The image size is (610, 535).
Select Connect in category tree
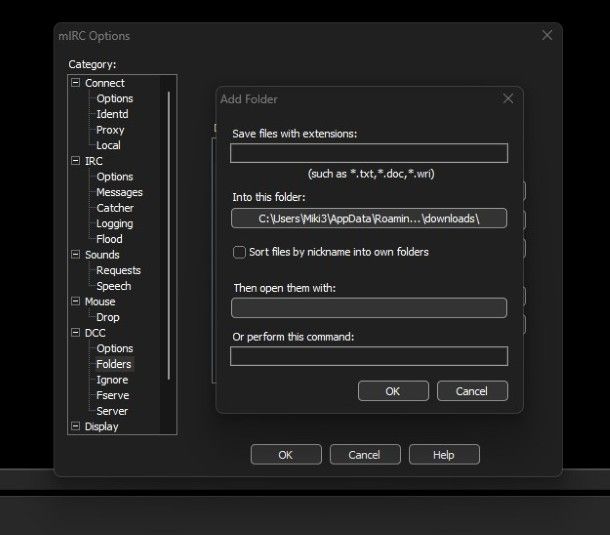click(105, 83)
